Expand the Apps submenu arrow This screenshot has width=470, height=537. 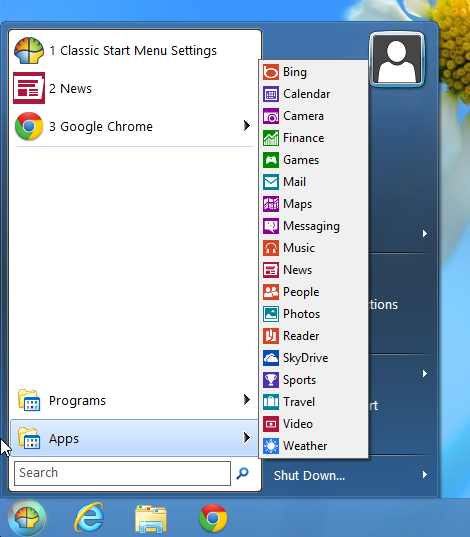pyautogui.click(x=247, y=438)
